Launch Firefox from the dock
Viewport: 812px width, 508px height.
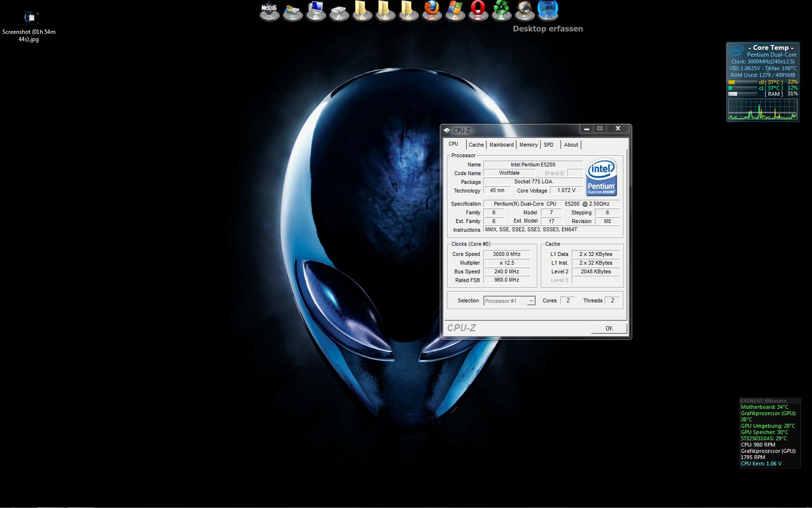click(x=432, y=10)
